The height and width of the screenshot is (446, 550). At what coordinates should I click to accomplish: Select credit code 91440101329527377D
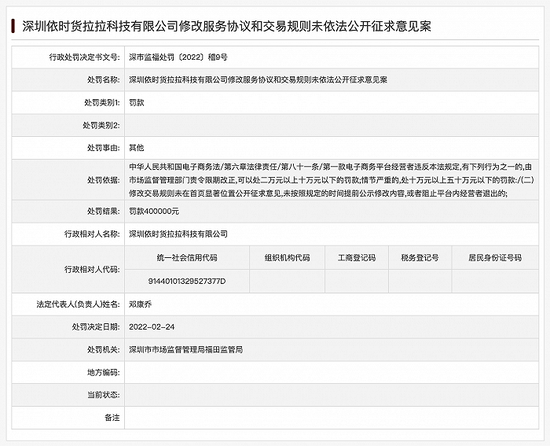click(x=187, y=281)
